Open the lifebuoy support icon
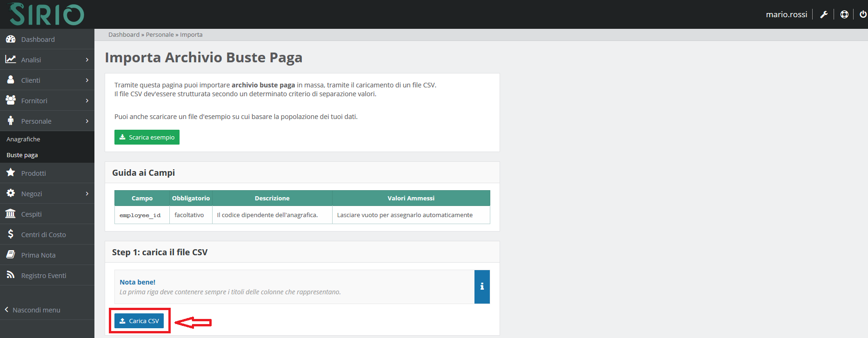The height and width of the screenshot is (338, 868). pos(844,14)
